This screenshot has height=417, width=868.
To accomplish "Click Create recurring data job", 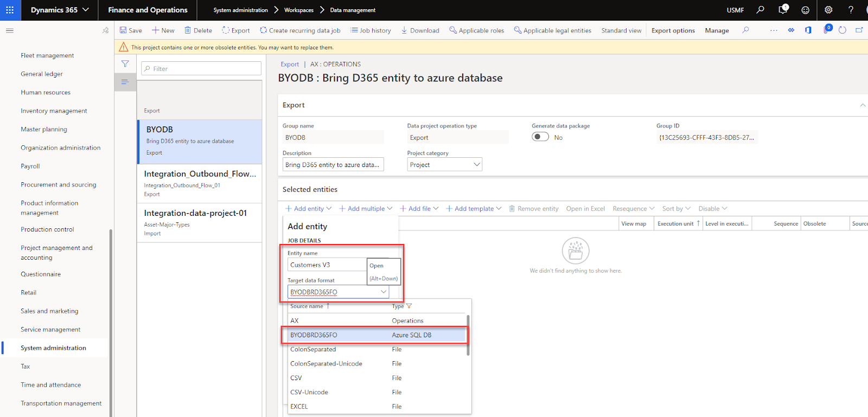I will [x=300, y=30].
